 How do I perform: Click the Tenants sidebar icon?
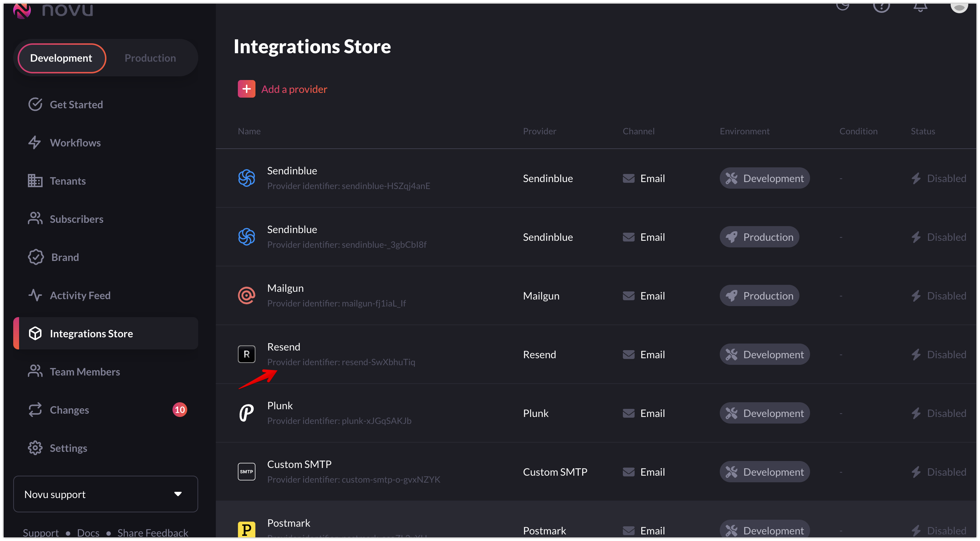pyautogui.click(x=35, y=180)
